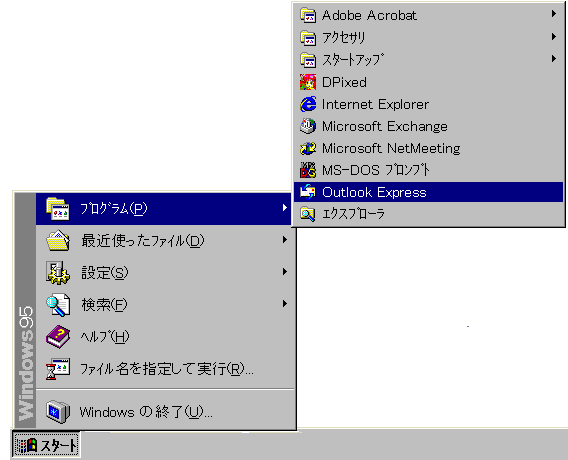Select 検索(F) in Start menu
This screenshot has height=460, width=568.
(x=165, y=304)
